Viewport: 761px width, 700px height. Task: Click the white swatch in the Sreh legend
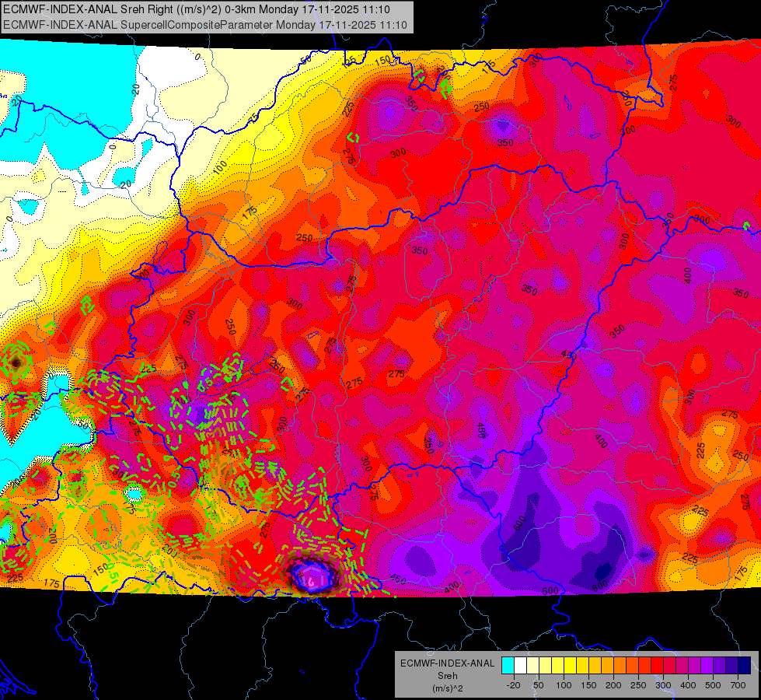coord(520,666)
